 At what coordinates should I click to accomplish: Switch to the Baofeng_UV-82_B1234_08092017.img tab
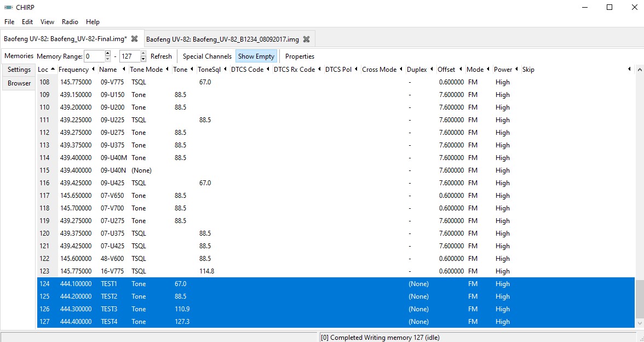[x=222, y=39]
